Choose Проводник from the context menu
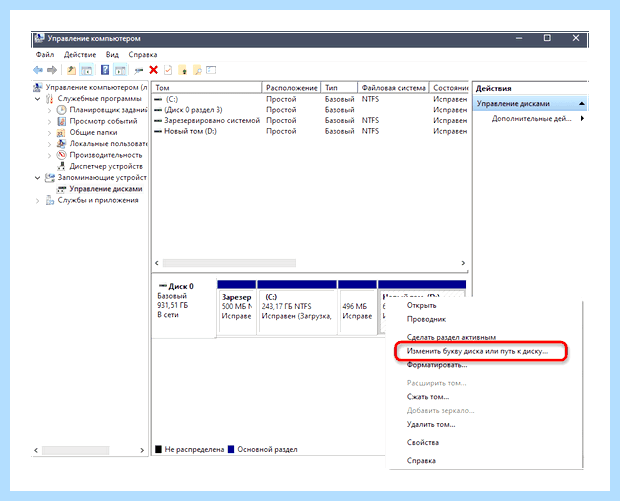 click(x=426, y=319)
